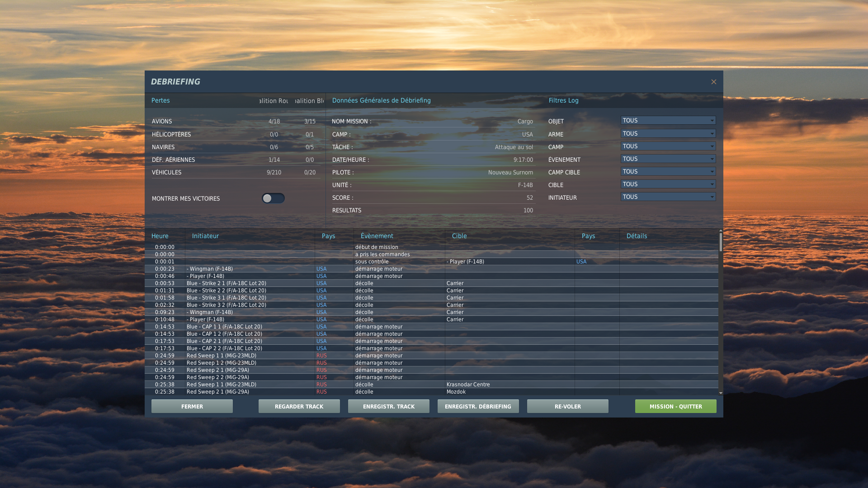Screen dimensions: 868x488
Task: Click the FERMER button
Action: coord(192,406)
